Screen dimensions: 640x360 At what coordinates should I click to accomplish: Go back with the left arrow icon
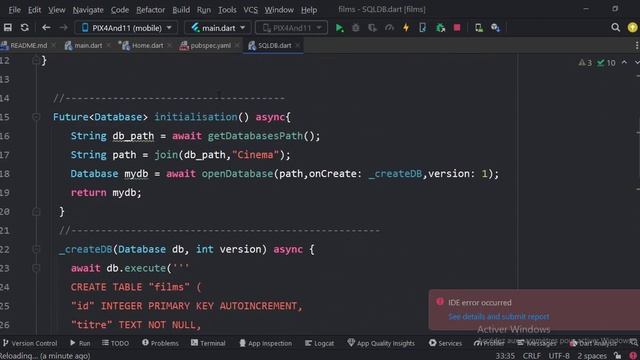pyautogui.click(x=46, y=27)
